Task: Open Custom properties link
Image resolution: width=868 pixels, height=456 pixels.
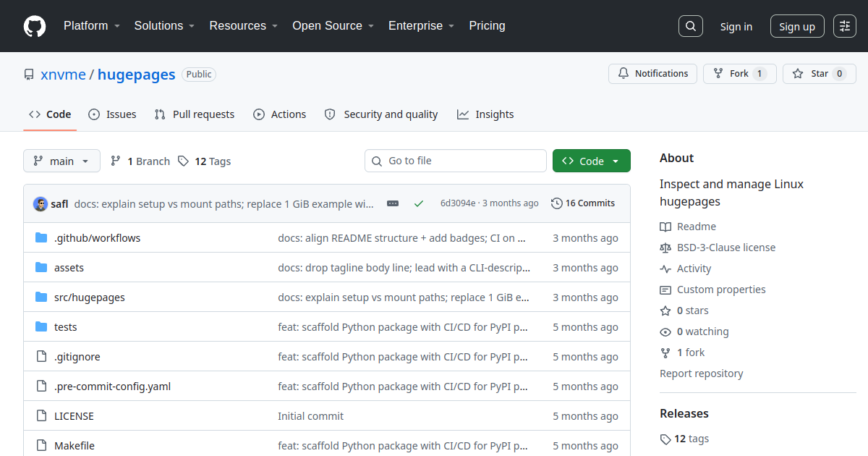Action: pos(712,290)
